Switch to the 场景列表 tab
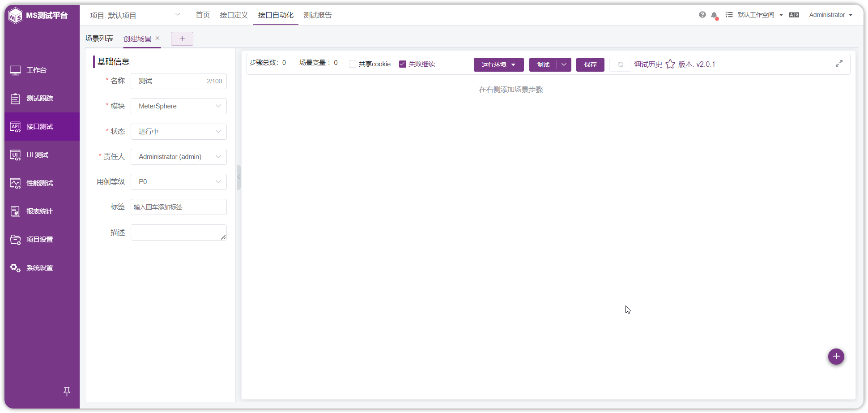 click(x=99, y=39)
